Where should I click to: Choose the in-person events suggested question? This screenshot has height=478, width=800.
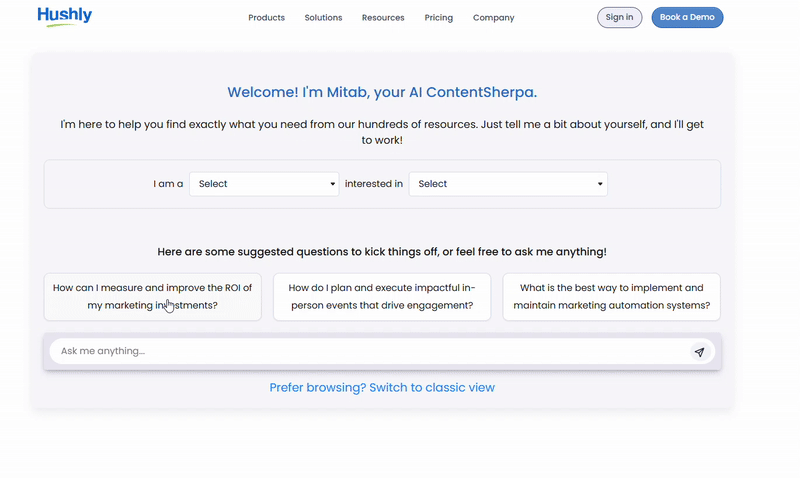(x=382, y=296)
